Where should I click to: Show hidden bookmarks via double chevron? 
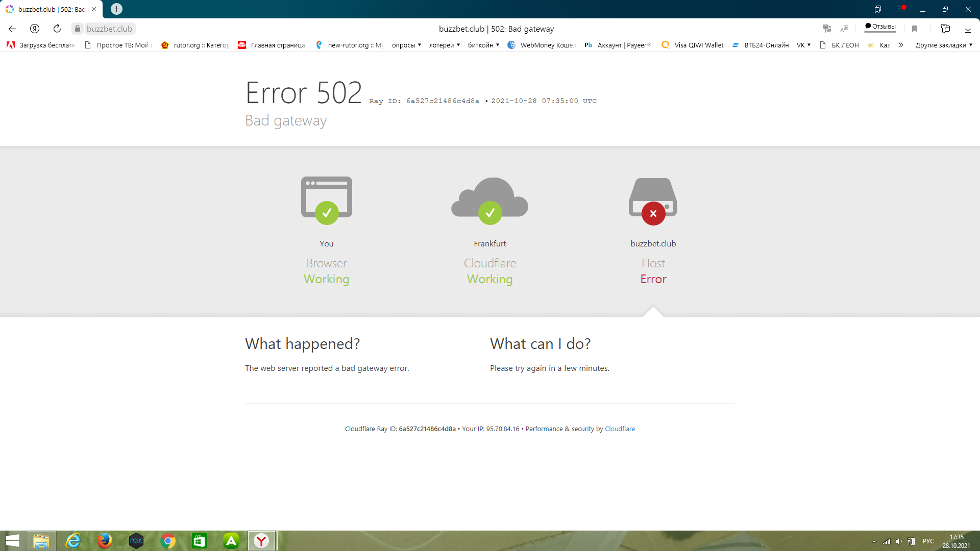click(901, 45)
